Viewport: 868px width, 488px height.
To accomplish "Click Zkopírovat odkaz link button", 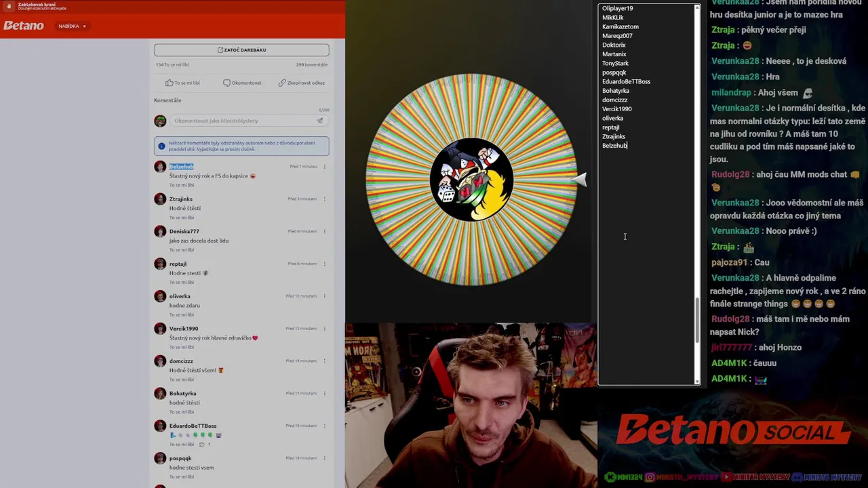I will pos(301,83).
